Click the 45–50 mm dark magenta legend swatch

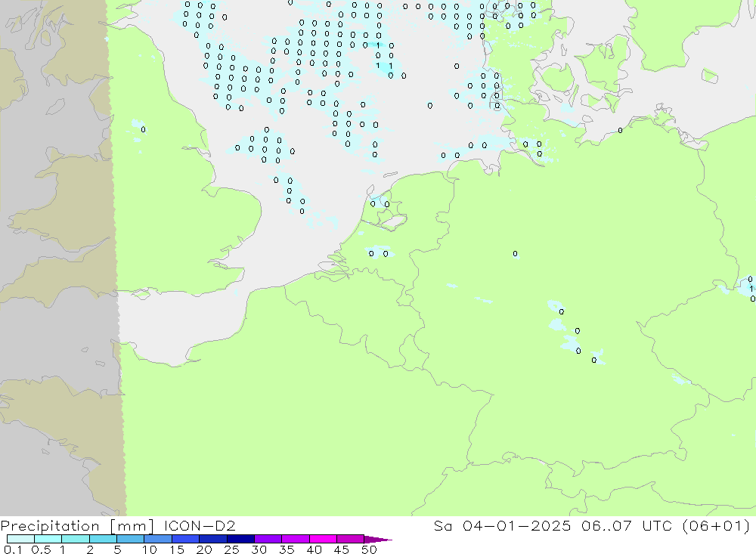click(x=350, y=539)
